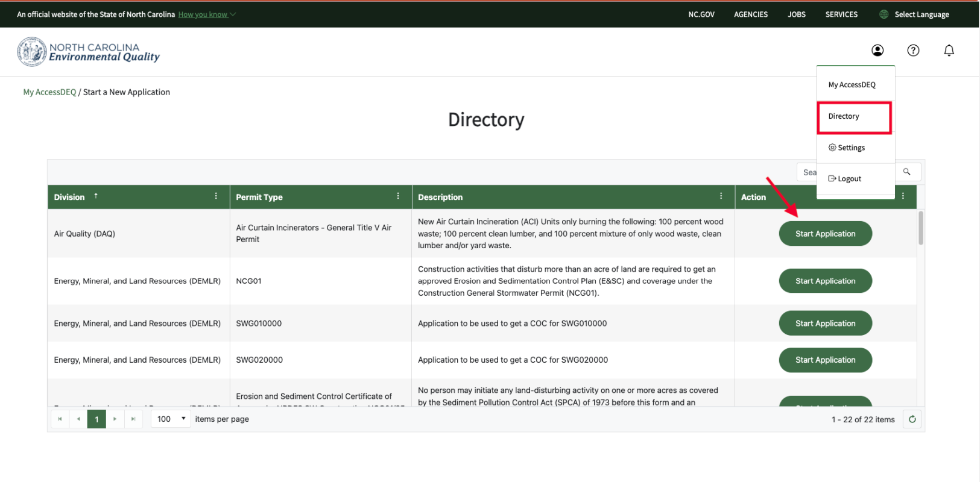Open the user account profile icon
The width and height of the screenshot is (980, 482).
click(877, 51)
